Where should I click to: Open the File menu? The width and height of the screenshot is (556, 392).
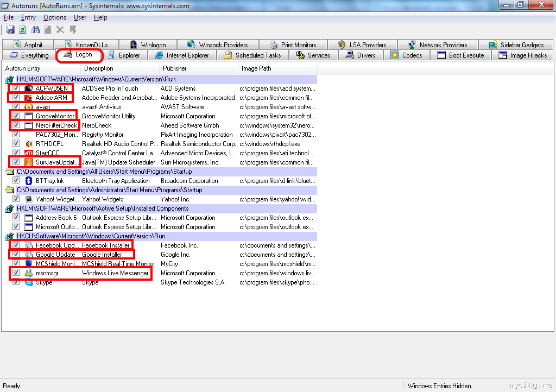point(9,17)
